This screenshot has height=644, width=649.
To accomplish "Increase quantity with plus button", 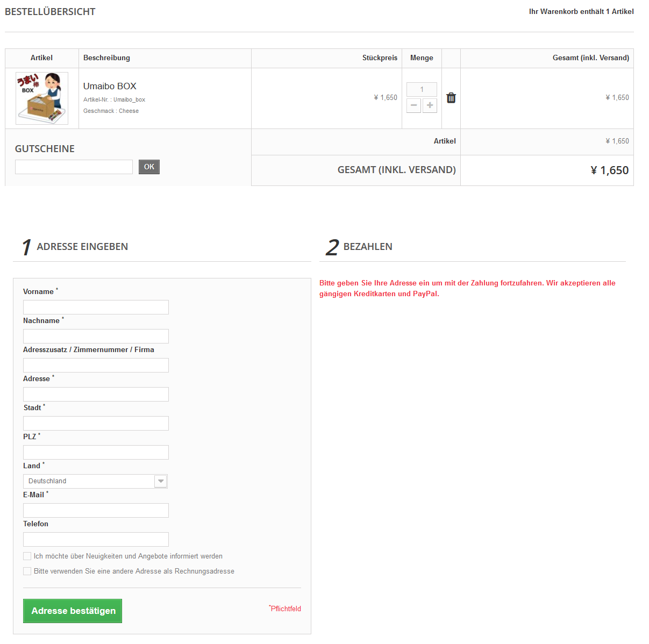I will click(430, 105).
